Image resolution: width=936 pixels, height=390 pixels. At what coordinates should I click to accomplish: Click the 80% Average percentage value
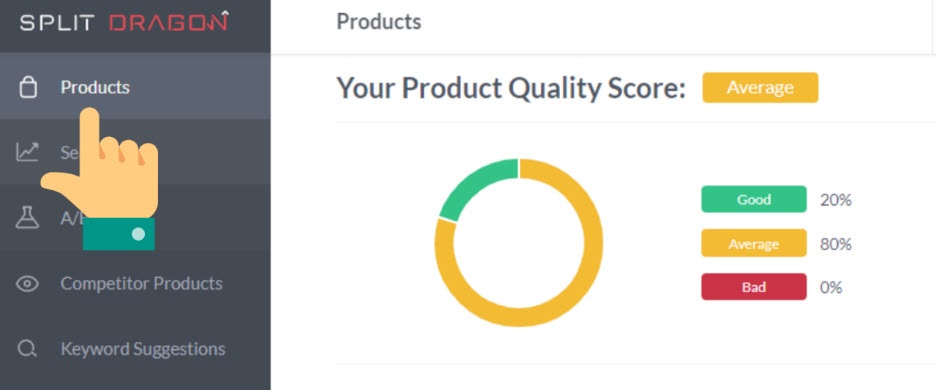point(835,244)
